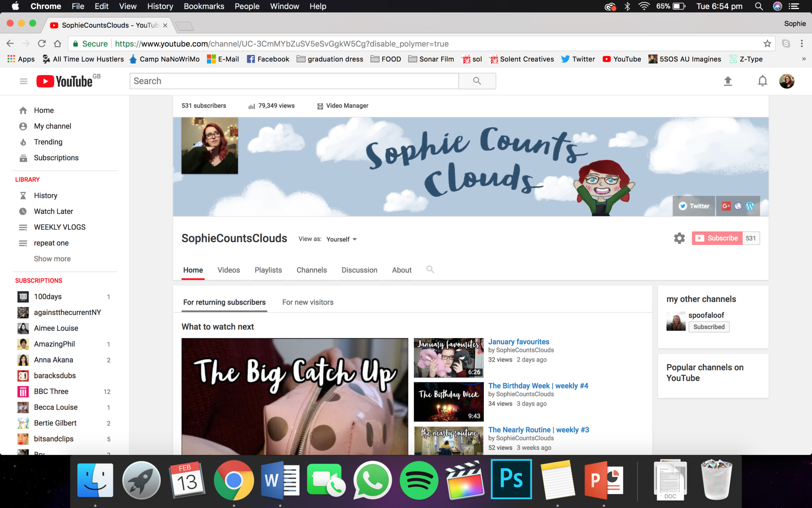Open AmazingPhil subscription channel
Viewport: 812px width, 508px height.
point(54,344)
